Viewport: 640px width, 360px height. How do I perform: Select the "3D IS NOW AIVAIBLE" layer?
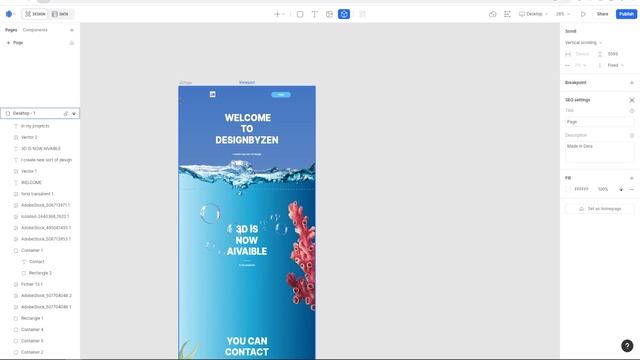point(40,149)
